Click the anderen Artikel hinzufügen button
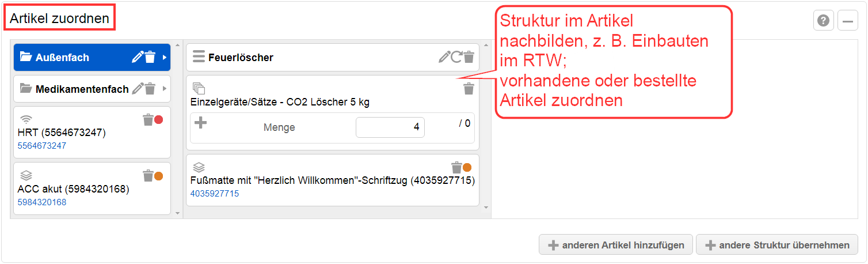868x264 pixels. [616, 245]
